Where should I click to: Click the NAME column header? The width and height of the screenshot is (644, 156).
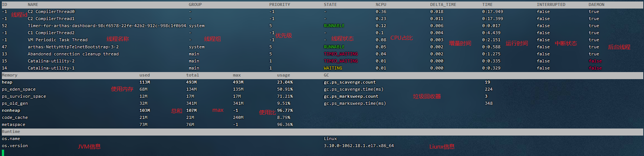[x=33, y=4]
